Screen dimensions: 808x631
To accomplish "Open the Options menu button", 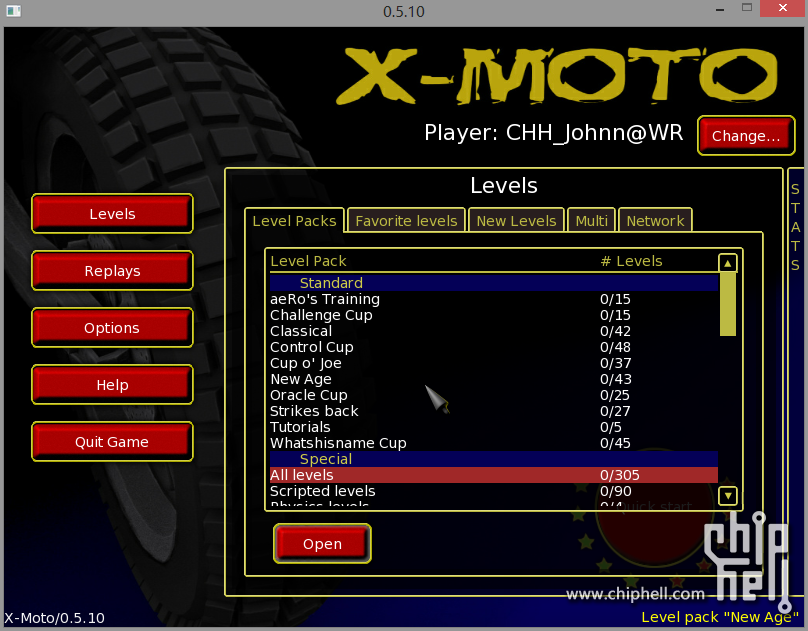I will coord(112,328).
